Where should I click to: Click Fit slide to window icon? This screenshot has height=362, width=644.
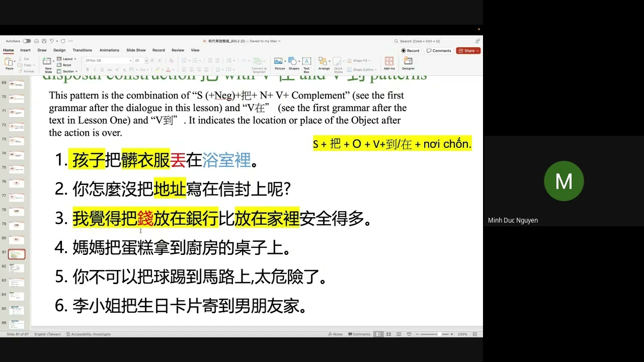click(x=475, y=334)
